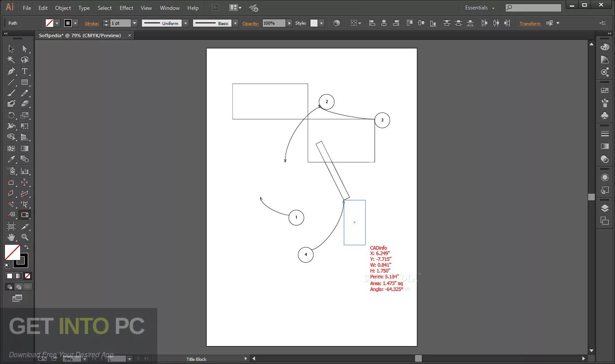Activate the Symbol Sprayer tool
Screen dimensions: 615x364
(x=11, y=171)
